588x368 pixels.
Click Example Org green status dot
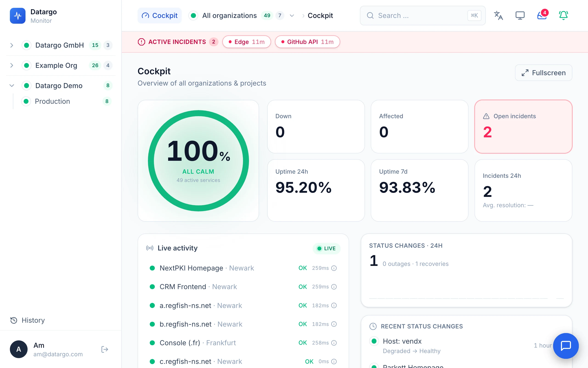26,65
